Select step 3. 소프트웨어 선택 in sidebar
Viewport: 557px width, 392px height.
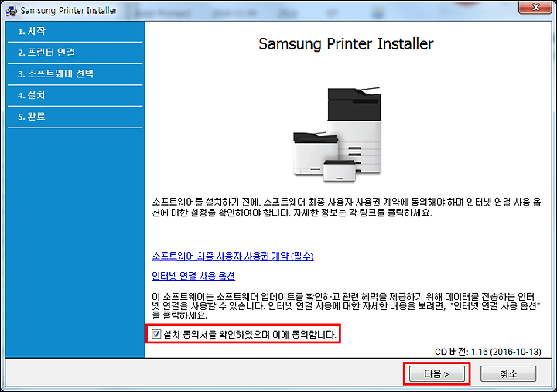[x=75, y=74]
